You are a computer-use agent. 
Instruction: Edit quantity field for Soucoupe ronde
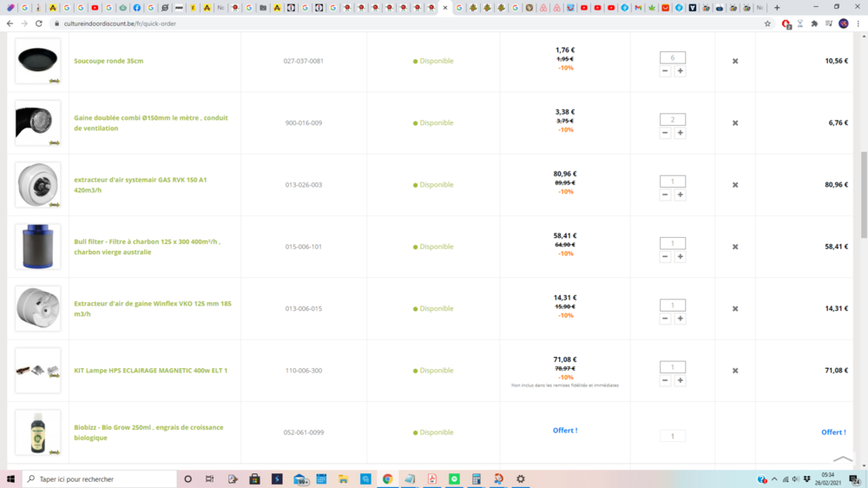(x=673, y=57)
